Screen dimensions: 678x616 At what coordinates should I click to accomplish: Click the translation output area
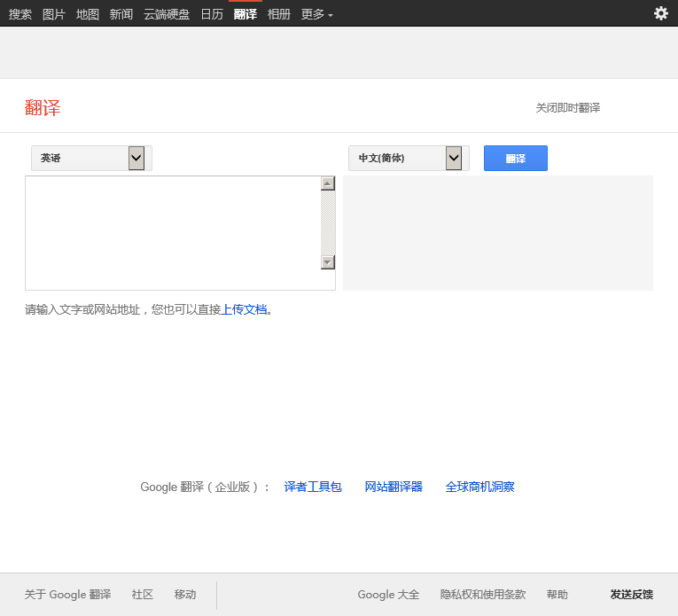[x=498, y=233]
